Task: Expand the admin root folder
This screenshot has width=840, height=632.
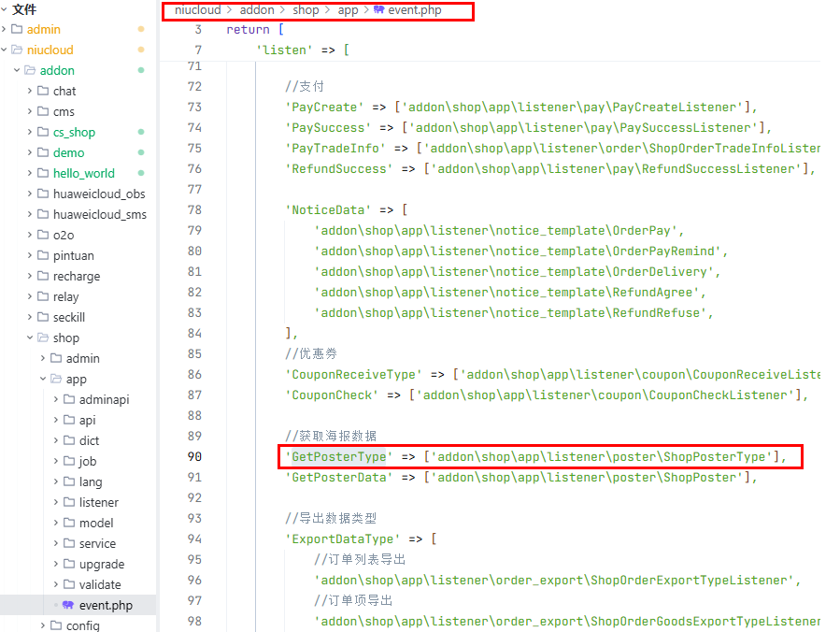Action: point(6,30)
